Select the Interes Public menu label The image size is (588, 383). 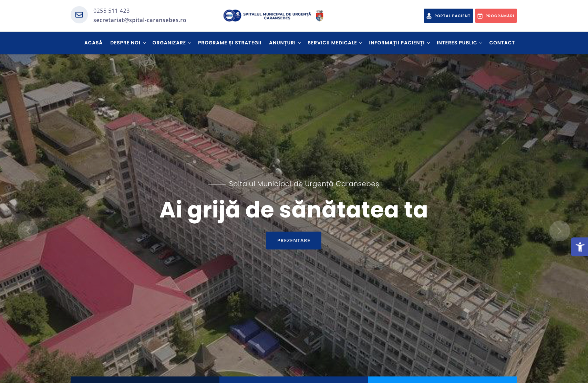pos(457,43)
